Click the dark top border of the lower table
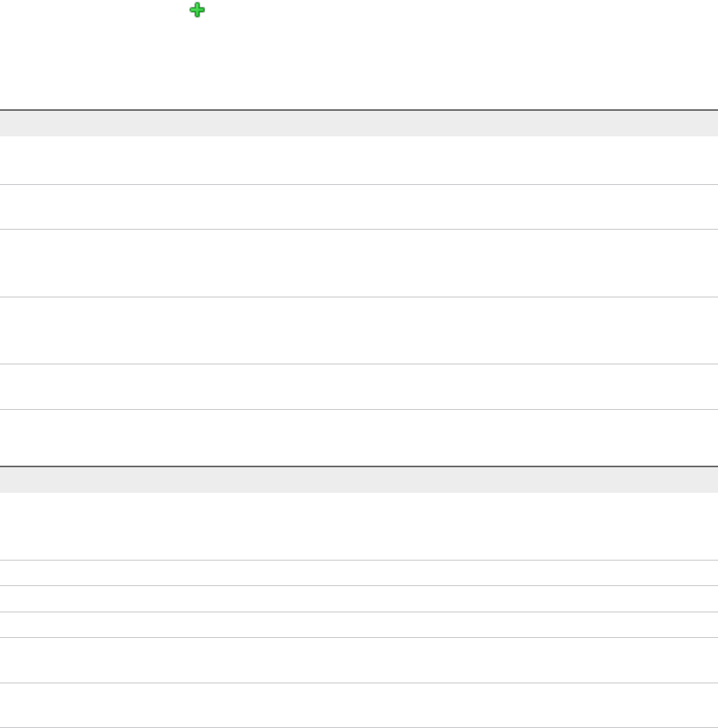 pyautogui.click(x=359, y=466)
